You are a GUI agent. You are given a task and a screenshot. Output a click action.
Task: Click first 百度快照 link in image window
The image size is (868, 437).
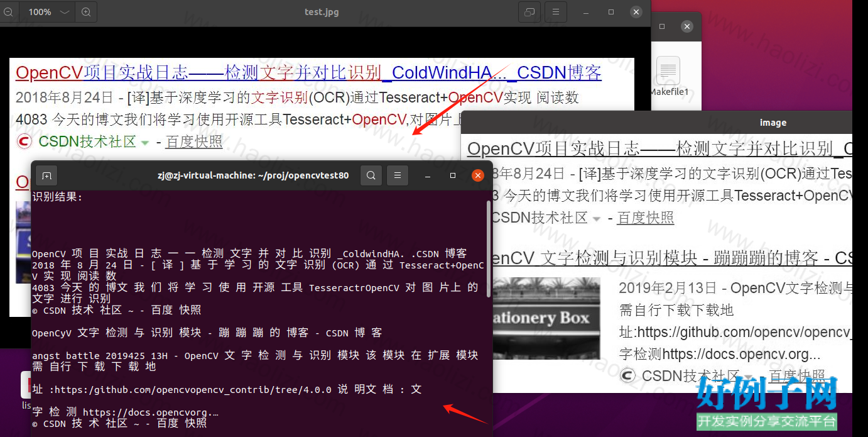click(x=646, y=218)
